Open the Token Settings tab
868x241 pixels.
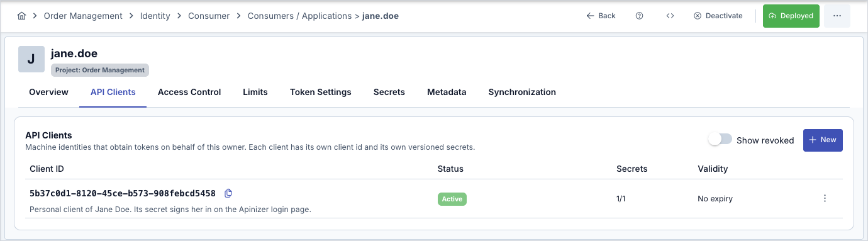tap(321, 92)
